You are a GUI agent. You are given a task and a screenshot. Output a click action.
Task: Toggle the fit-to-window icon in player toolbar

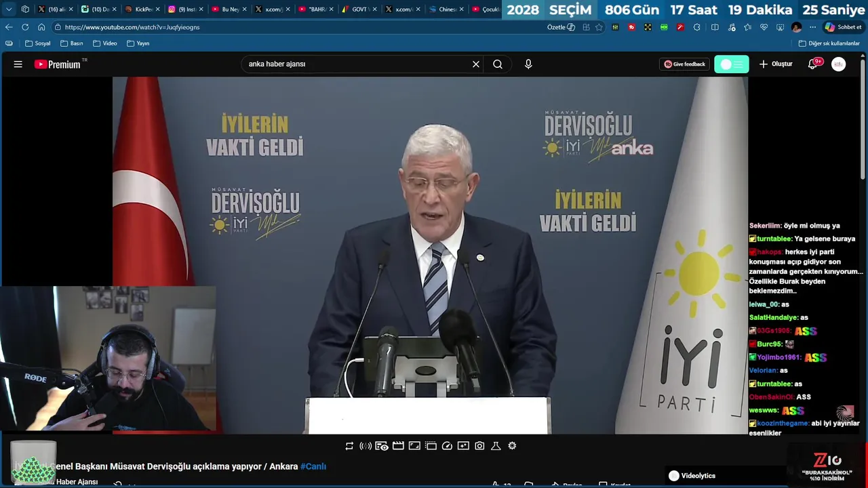coord(414,446)
